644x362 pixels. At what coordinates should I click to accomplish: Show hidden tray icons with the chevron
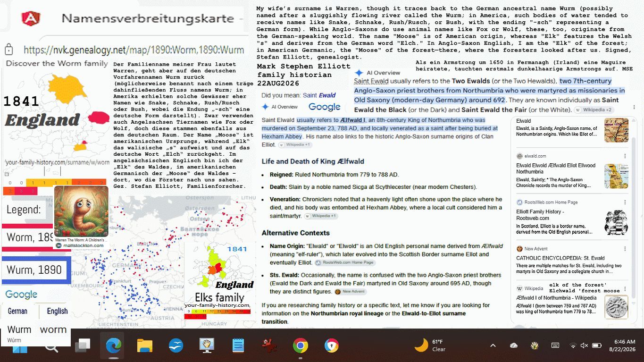tap(493, 345)
